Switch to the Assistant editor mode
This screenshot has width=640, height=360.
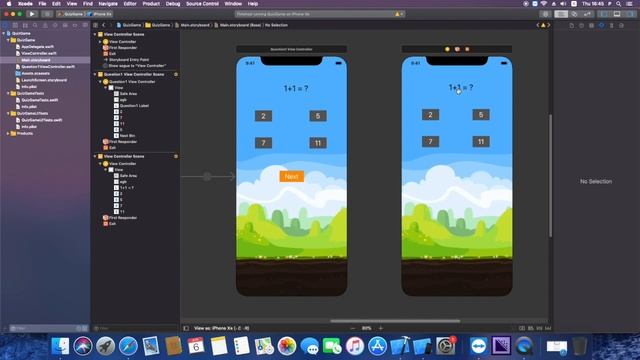click(574, 14)
